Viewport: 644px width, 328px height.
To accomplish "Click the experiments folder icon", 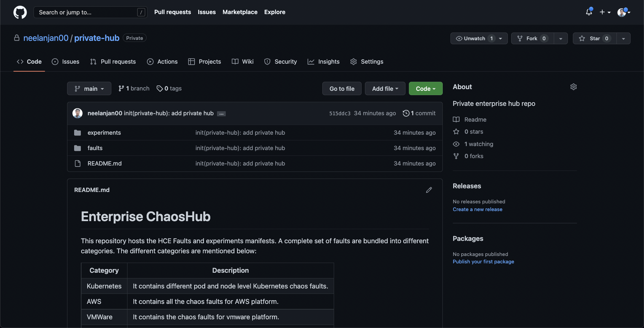I will pos(77,133).
